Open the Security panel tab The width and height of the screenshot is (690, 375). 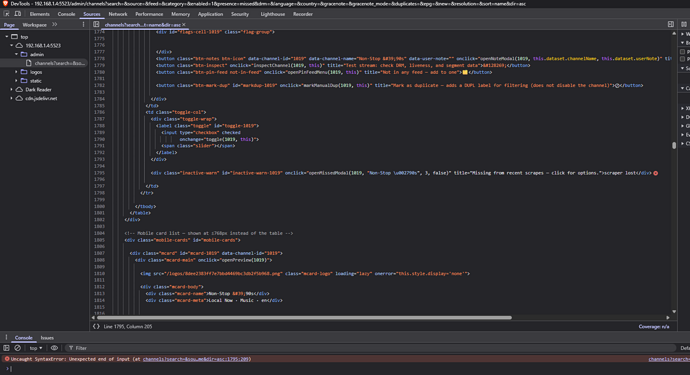(240, 14)
